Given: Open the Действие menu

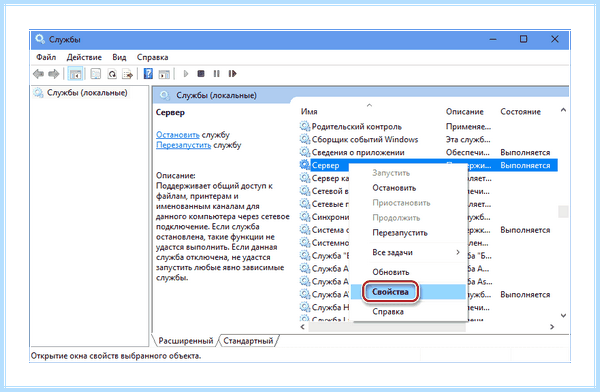Looking at the screenshot, I should 84,57.
